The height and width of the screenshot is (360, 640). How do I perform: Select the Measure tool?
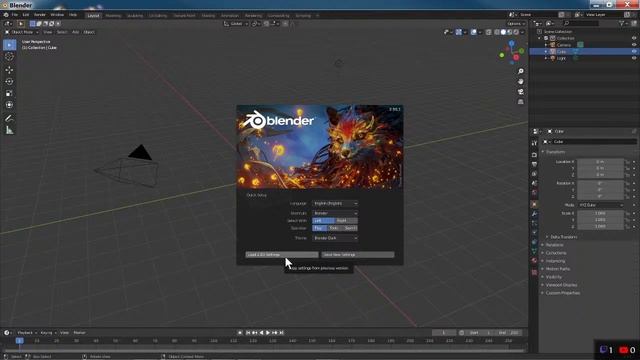(9, 130)
